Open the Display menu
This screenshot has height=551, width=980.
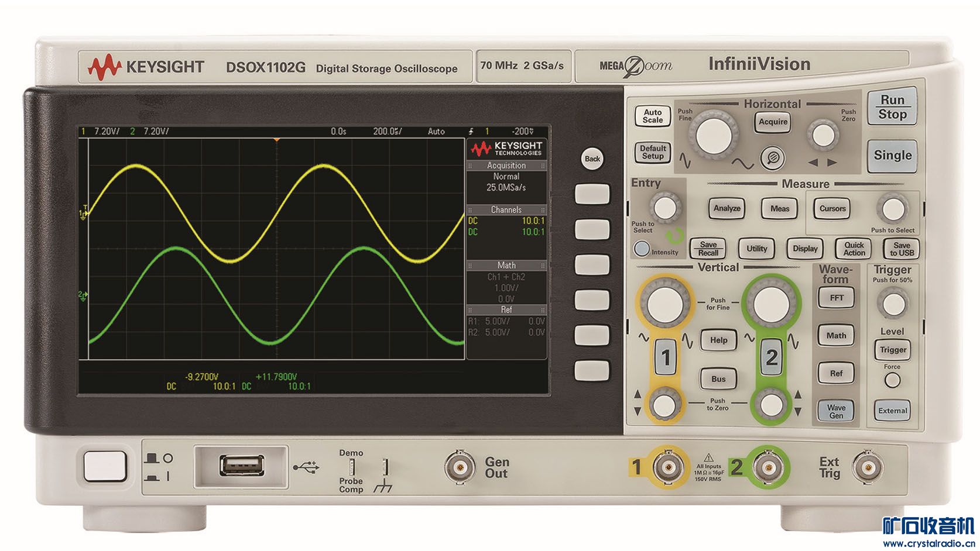pos(805,249)
